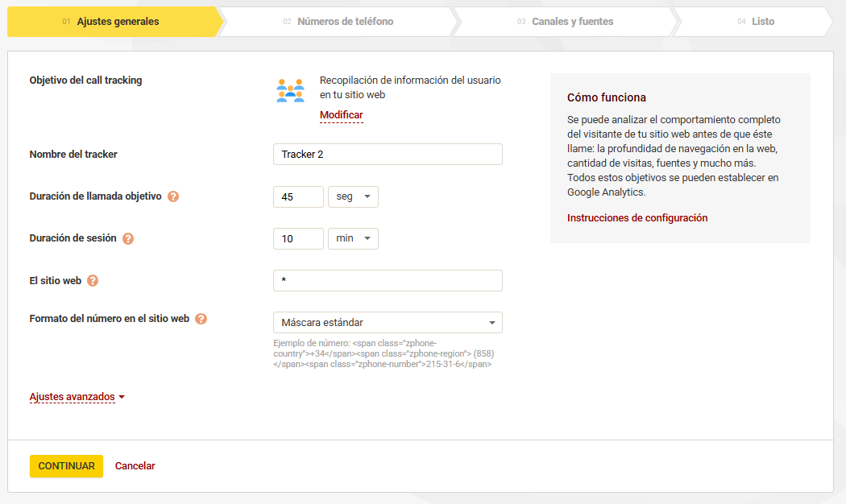This screenshot has height=504, width=846.
Task: Open the min unit dropdown
Action: pyautogui.click(x=353, y=238)
